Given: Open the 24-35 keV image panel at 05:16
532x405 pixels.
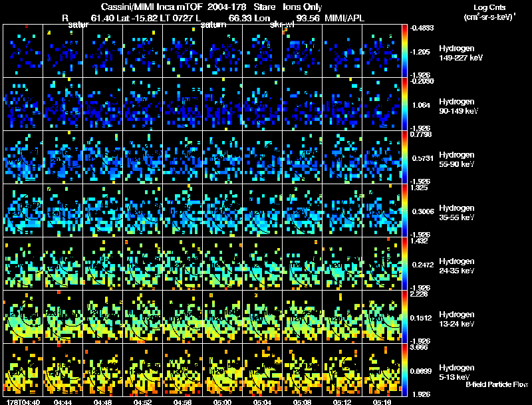Looking at the screenshot, I should point(382,264).
